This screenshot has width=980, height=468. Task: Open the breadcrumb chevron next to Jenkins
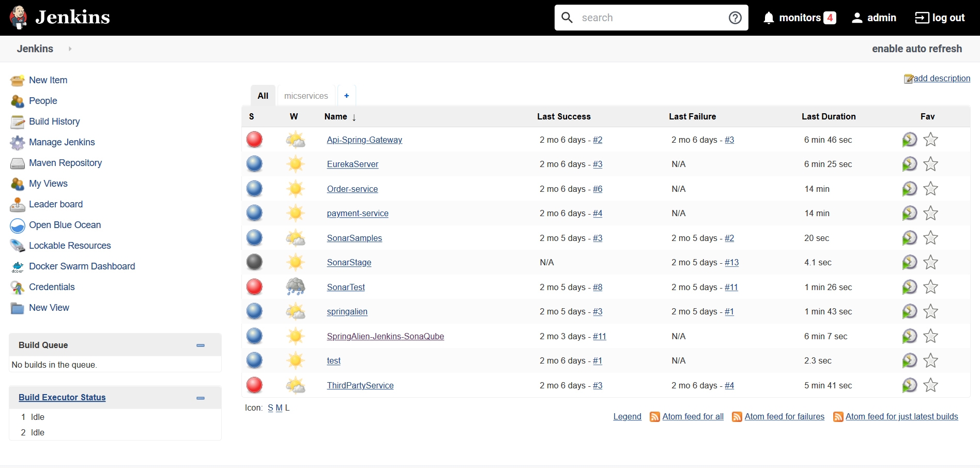[x=70, y=49]
